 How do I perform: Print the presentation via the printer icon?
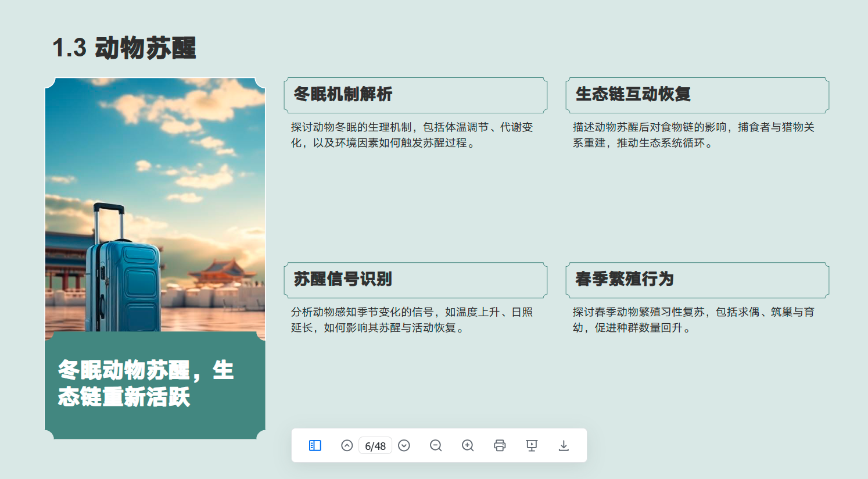click(x=500, y=445)
